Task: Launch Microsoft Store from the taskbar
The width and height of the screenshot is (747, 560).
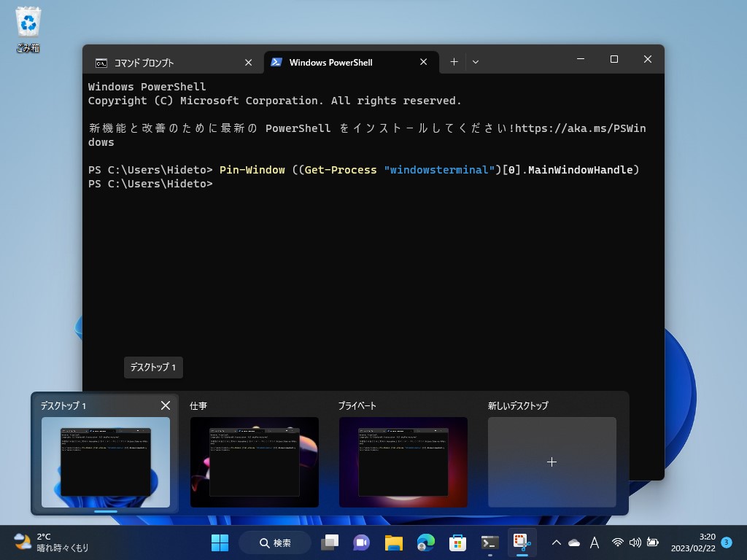Action: pos(457,542)
